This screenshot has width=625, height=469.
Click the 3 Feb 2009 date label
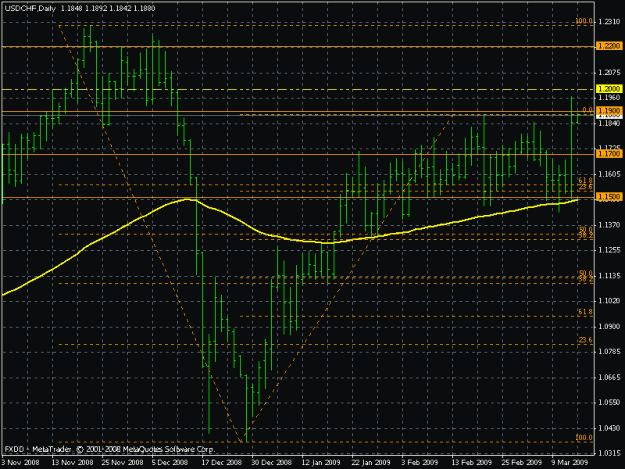tap(420, 463)
